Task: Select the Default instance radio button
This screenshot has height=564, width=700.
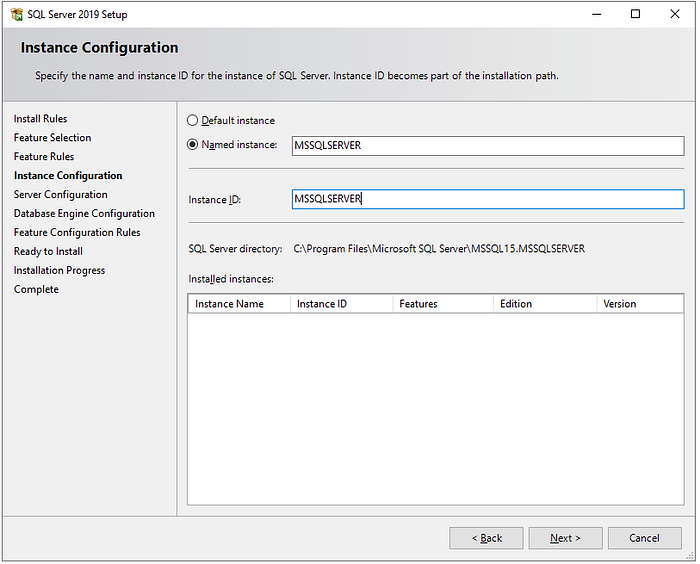Action: coord(192,120)
